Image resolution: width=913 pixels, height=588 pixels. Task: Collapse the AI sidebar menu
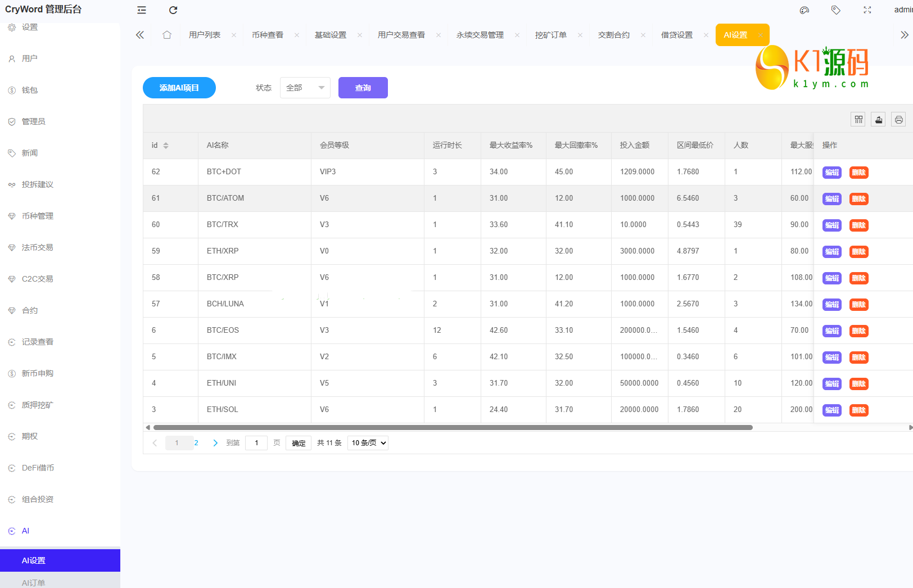(x=60, y=531)
